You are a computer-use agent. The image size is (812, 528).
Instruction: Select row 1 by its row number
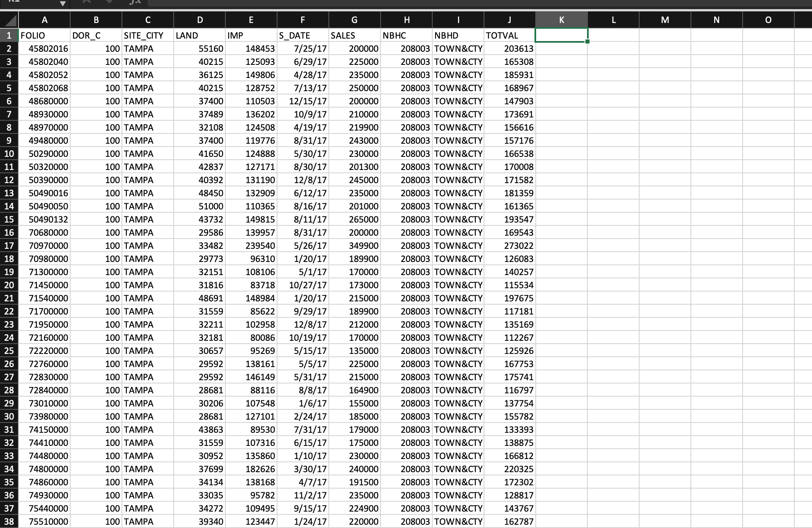coord(10,35)
